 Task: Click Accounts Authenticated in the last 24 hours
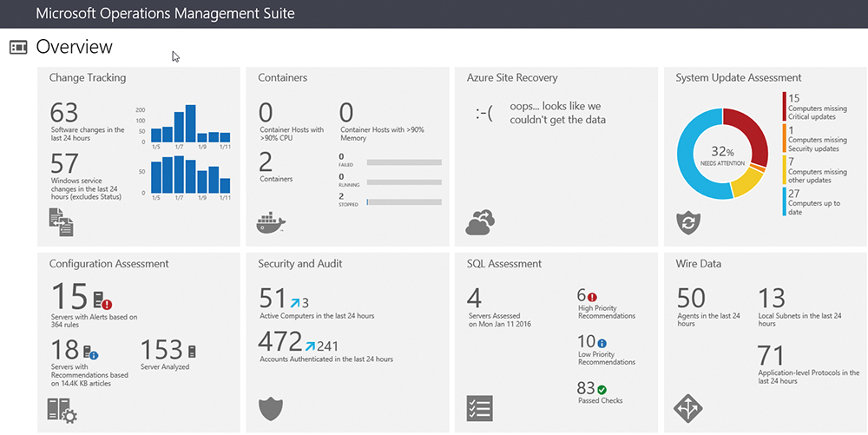[x=326, y=359]
